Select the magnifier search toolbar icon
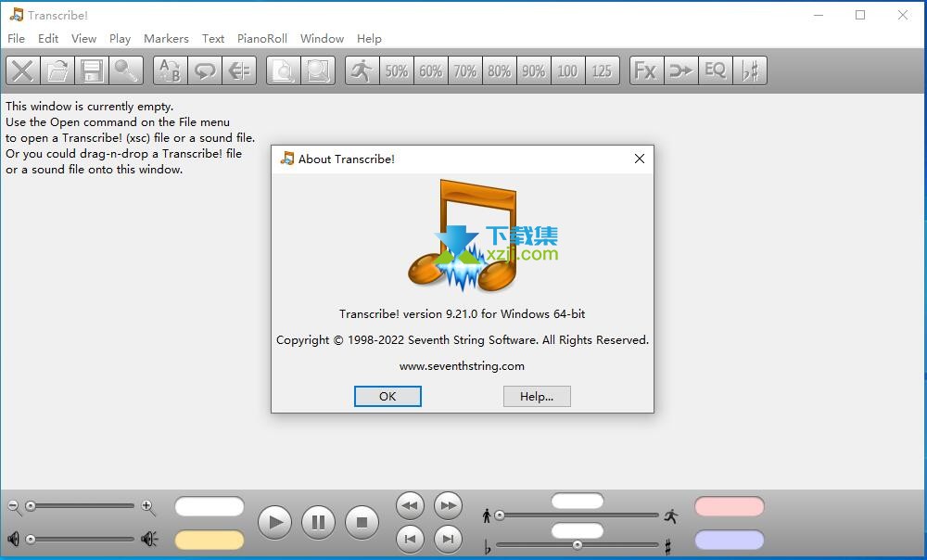 pos(126,71)
